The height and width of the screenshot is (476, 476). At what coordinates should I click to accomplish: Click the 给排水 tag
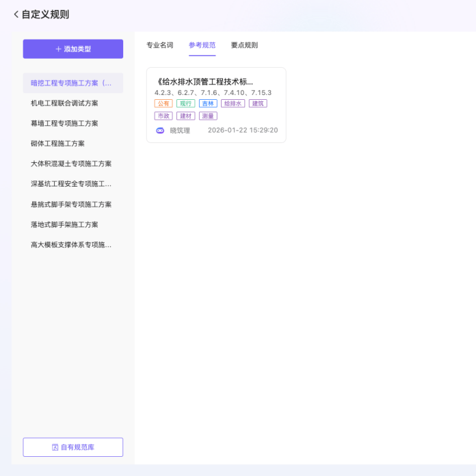click(x=233, y=103)
